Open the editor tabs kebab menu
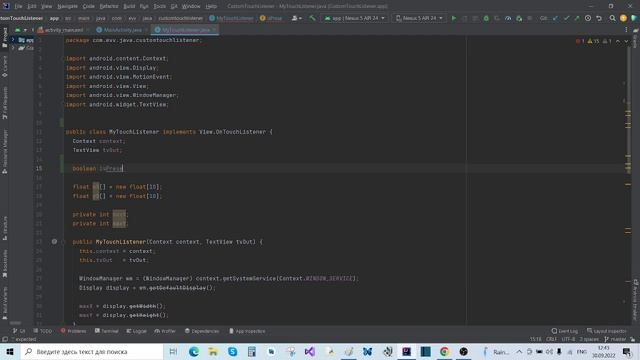This screenshot has height=360, width=640. [x=626, y=30]
